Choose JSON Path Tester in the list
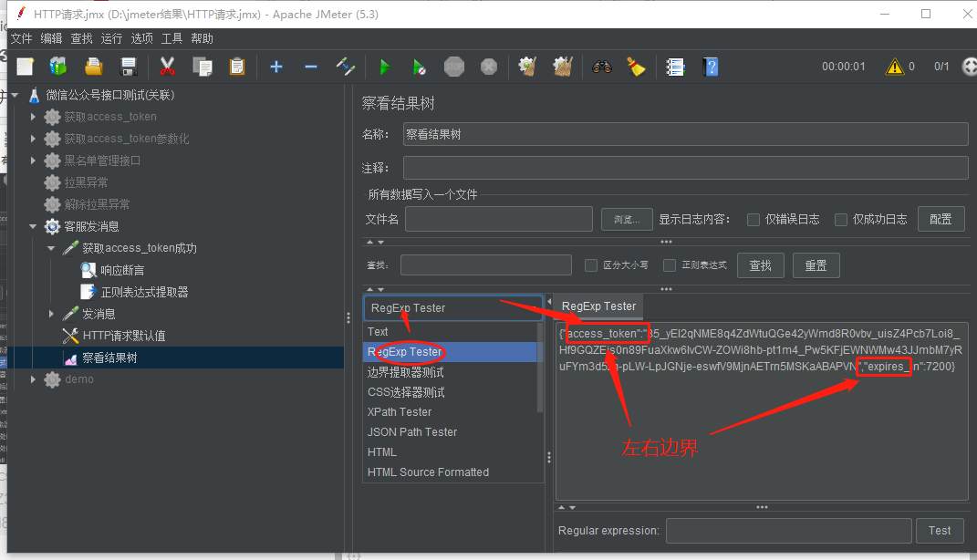The width and height of the screenshot is (977, 560). [449, 431]
